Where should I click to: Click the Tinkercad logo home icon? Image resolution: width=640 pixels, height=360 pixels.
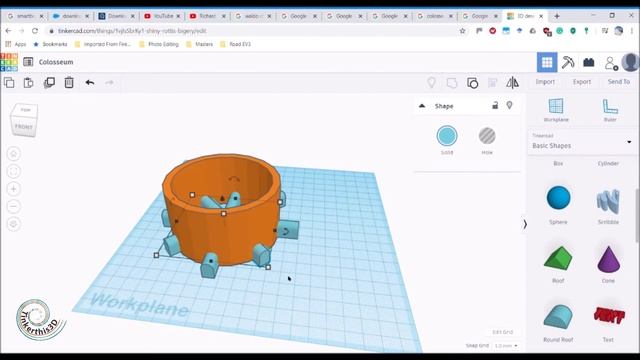coord(9,62)
